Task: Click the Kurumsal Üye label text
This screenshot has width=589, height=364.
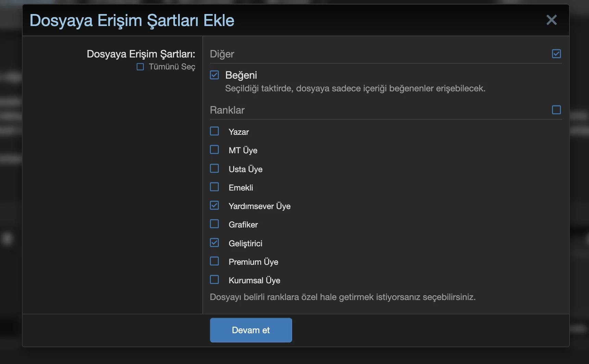Action: pos(254,281)
